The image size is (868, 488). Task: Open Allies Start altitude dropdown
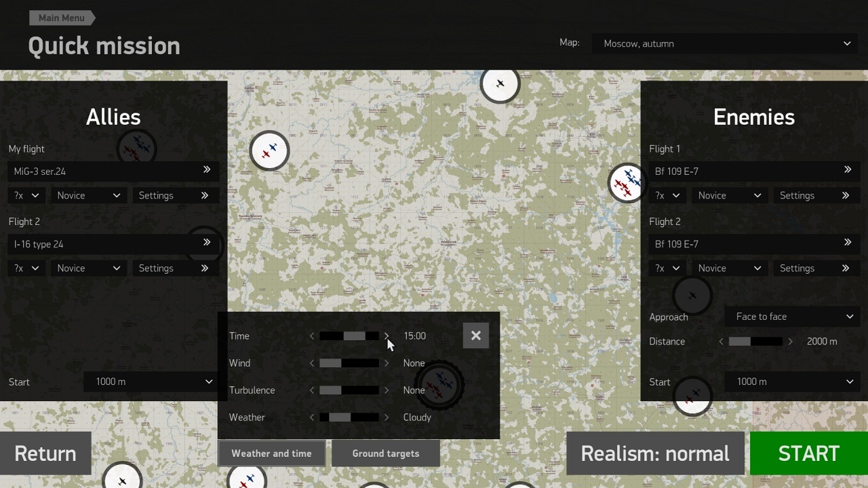(153, 382)
